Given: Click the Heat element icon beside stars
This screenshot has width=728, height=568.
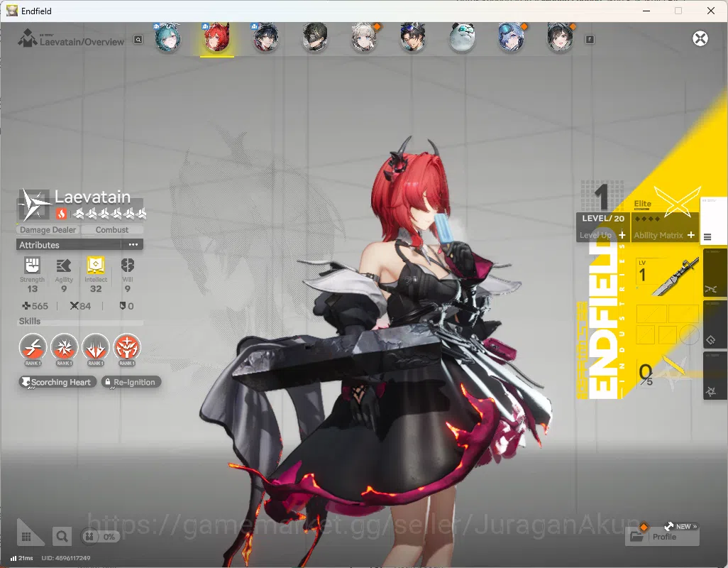Looking at the screenshot, I should [x=61, y=214].
